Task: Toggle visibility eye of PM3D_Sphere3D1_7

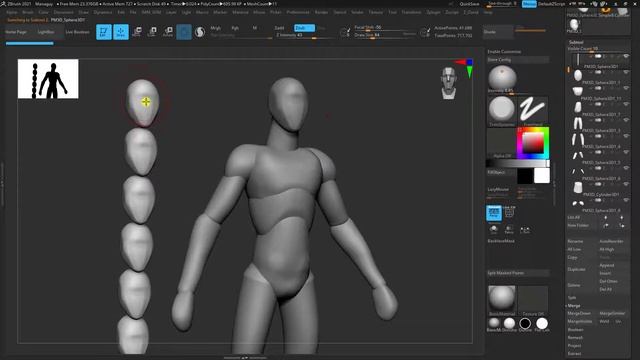Action: (x=626, y=104)
